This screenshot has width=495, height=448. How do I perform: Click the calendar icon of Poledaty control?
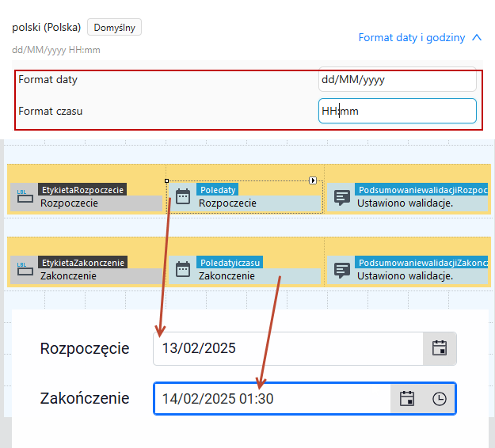point(183,196)
